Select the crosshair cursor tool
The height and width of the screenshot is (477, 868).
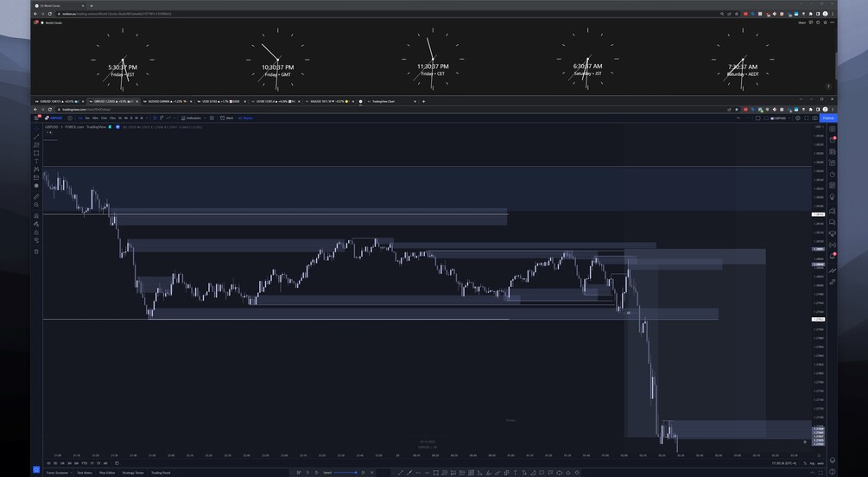point(36,129)
